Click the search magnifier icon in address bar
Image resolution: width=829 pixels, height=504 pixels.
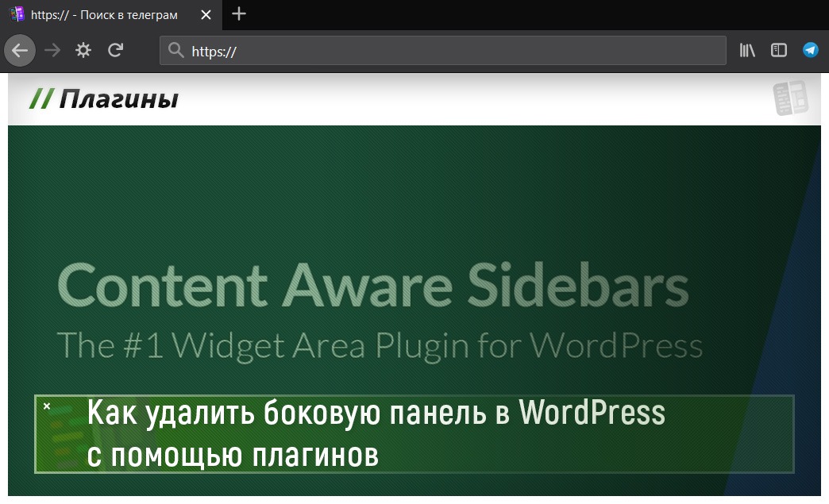coord(175,50)
